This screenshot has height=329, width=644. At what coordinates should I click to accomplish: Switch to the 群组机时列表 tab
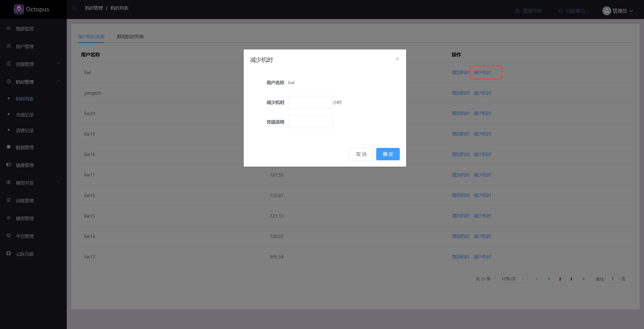130,37
